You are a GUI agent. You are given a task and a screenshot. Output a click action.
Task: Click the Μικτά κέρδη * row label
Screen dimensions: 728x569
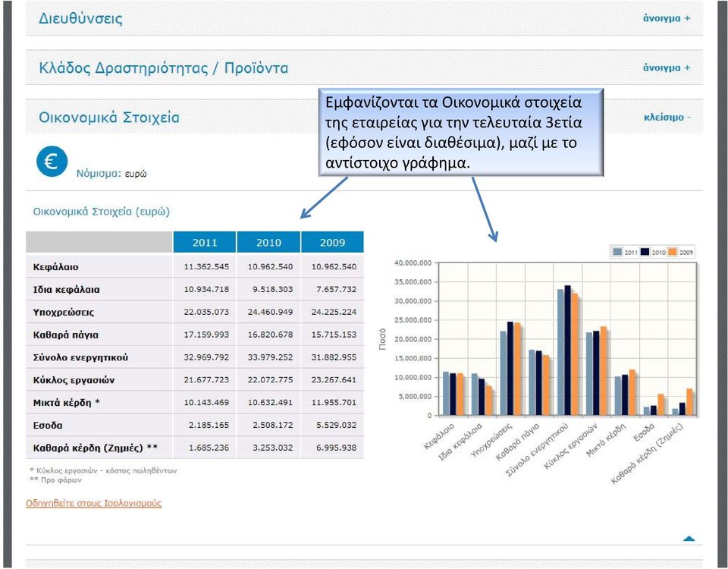[x=67, y=403]
